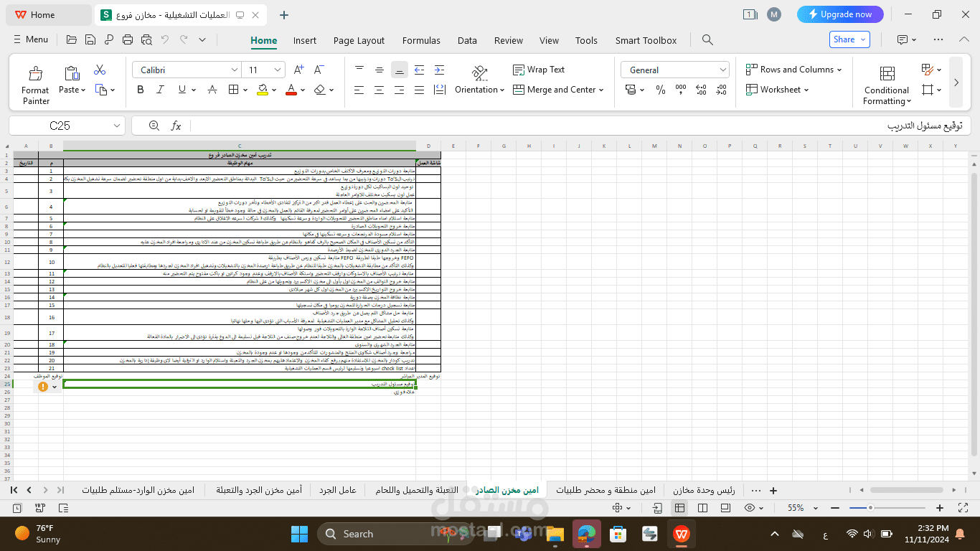Open the fill color highlight swatch
Screen dimensions: 980x551
[263, 90]
